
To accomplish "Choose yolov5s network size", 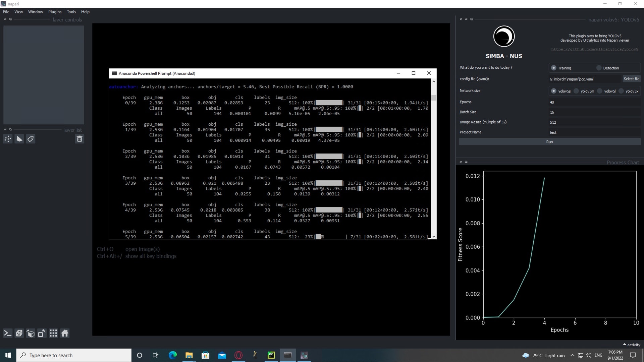I will click(554, 91).
